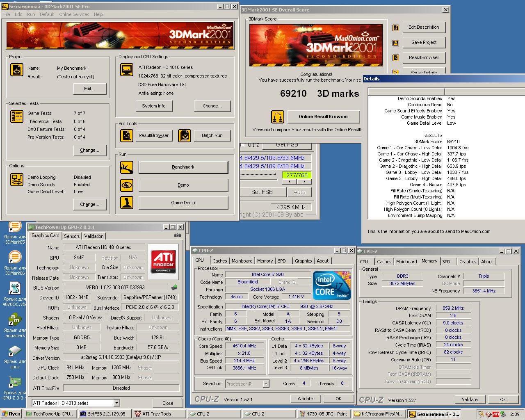Click the Benchmark button
Viewport: 525px width, 420px height.
tap(183, 167)
